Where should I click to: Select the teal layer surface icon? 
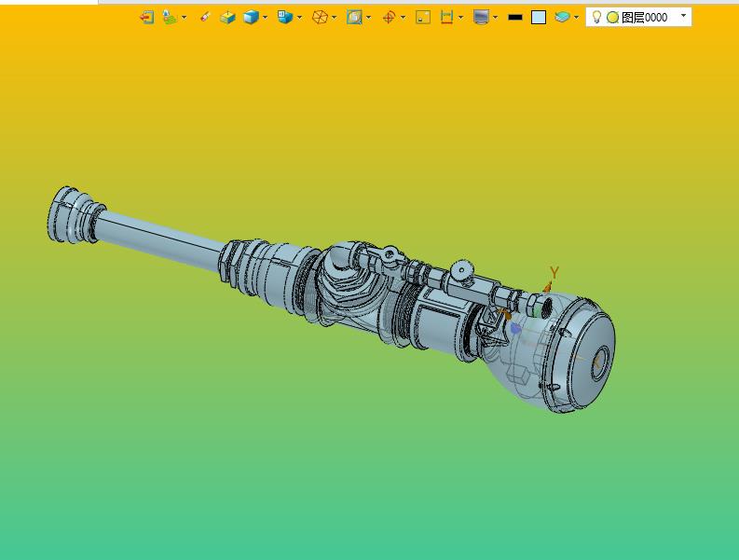(x=562, y=18)
